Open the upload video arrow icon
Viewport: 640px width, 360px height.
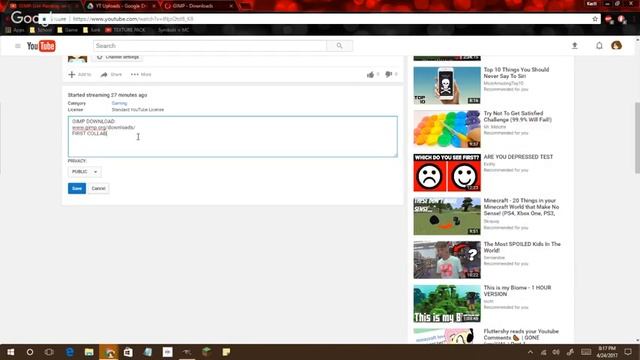(574, 46)
